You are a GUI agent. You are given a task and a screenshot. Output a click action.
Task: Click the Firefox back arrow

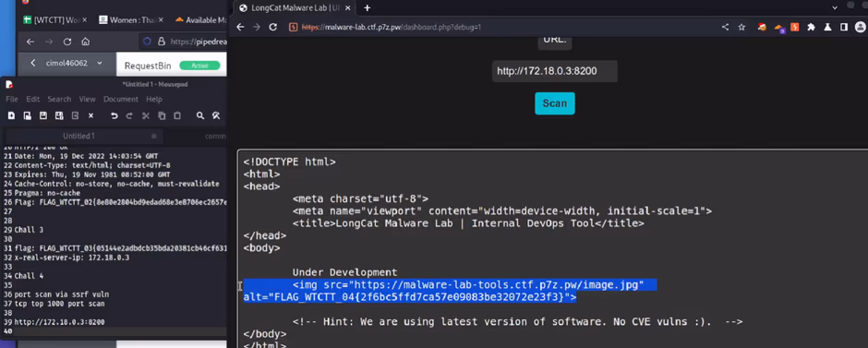click(30, 42)
